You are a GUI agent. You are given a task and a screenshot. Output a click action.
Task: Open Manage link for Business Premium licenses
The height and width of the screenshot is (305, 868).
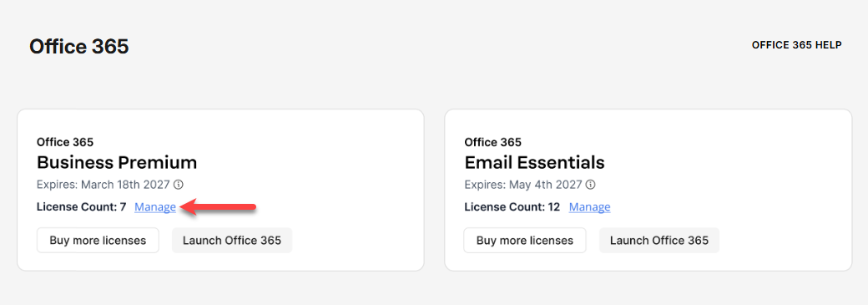tap(155, 207)
